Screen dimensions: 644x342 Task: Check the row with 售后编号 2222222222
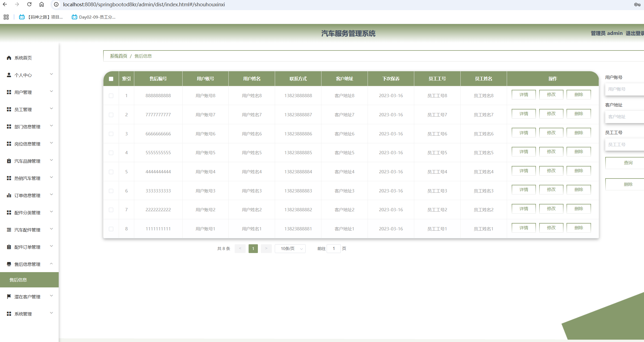111,210
